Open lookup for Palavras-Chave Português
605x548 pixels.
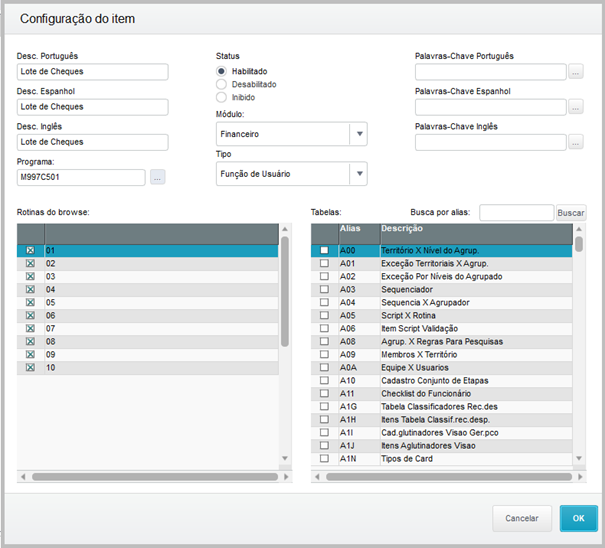coord(575,72)
